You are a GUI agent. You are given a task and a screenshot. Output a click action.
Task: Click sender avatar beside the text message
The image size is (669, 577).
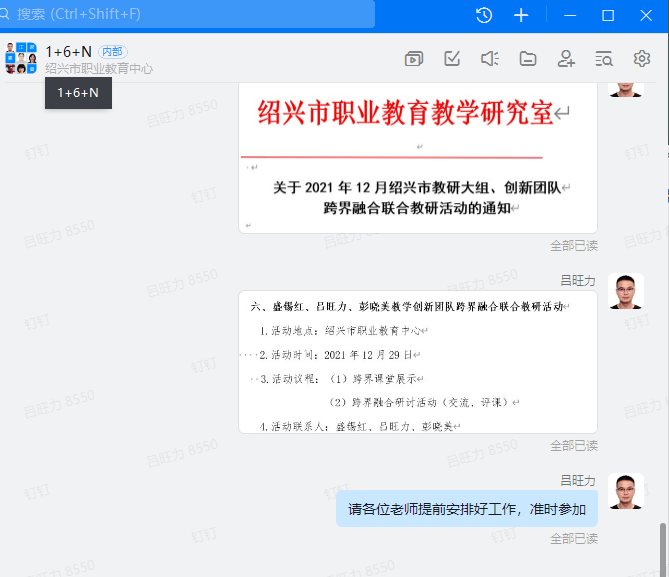626,490
